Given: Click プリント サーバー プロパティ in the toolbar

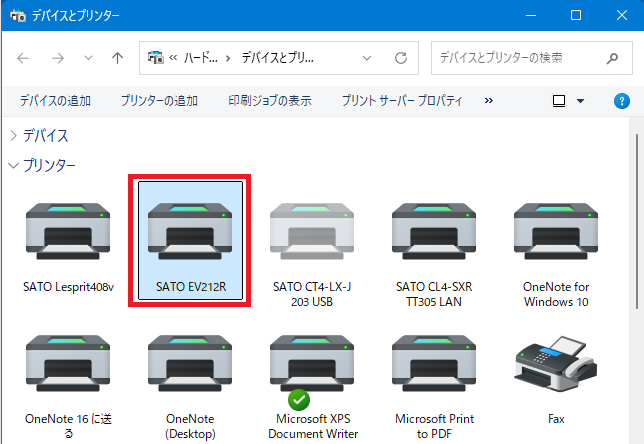Looking at the screenshot, I should point(402,101).
